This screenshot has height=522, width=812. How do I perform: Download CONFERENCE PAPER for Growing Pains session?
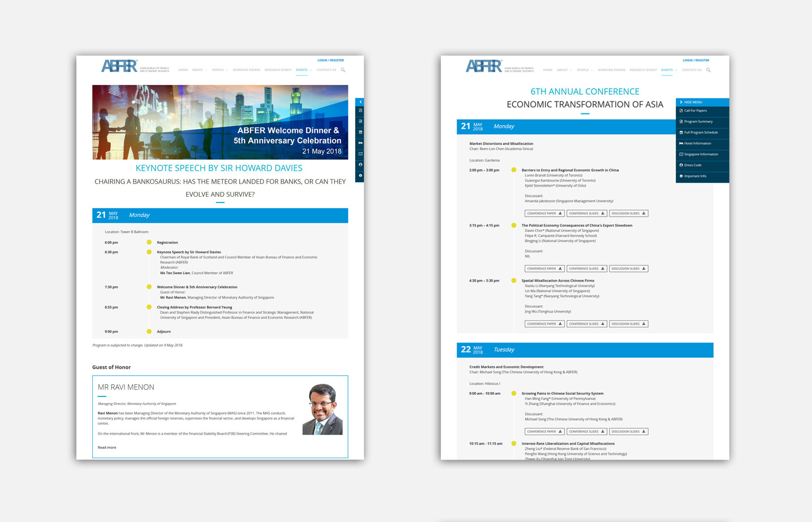point(544,432)
